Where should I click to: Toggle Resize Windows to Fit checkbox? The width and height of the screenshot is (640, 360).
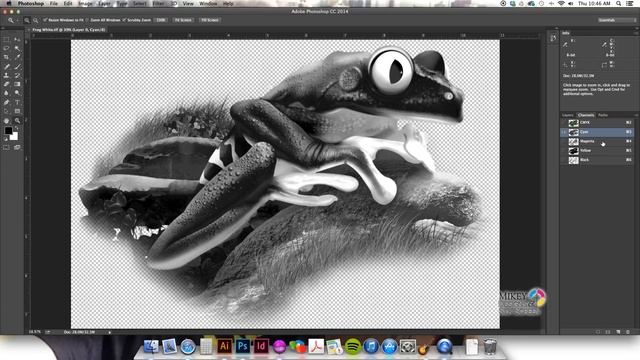point(45,20)
